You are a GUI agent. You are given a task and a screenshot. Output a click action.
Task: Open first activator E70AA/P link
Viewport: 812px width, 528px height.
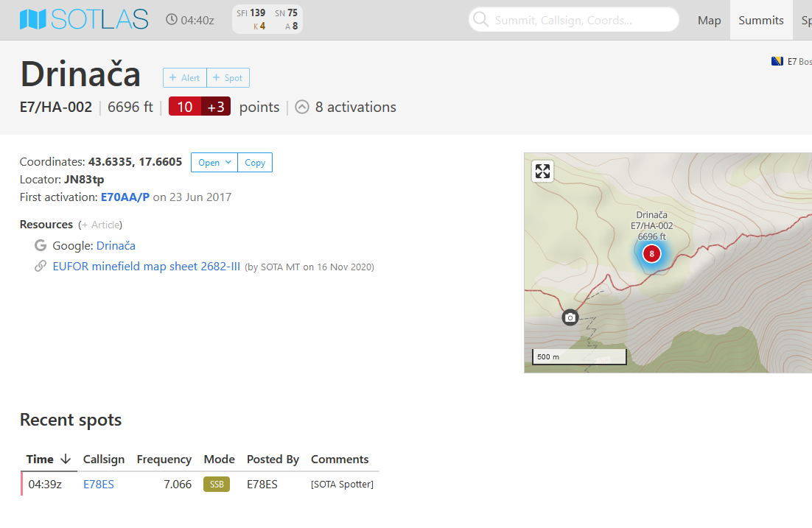point(125,197)
